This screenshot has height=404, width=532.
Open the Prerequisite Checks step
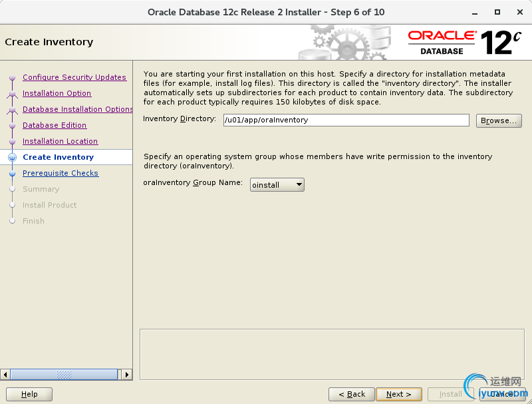tap(61, 173)
